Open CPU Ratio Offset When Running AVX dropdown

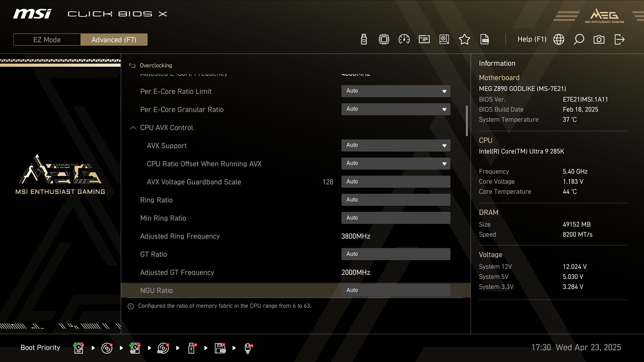pos(396,164)
